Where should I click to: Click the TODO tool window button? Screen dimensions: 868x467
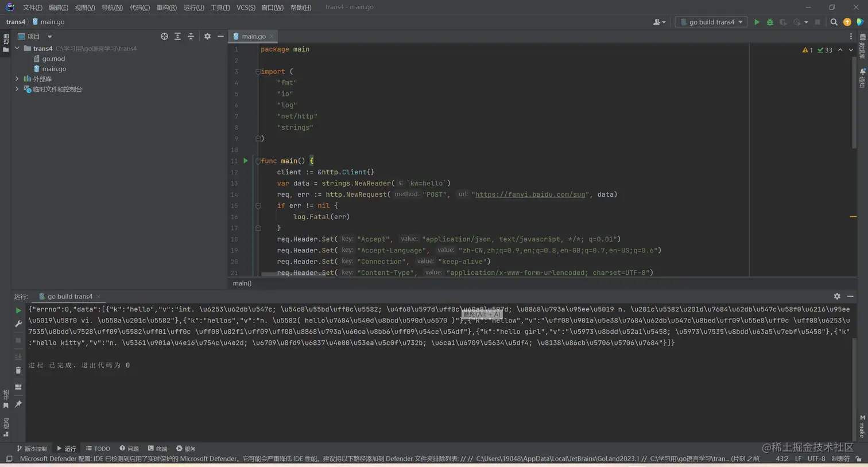coord(98,449)
